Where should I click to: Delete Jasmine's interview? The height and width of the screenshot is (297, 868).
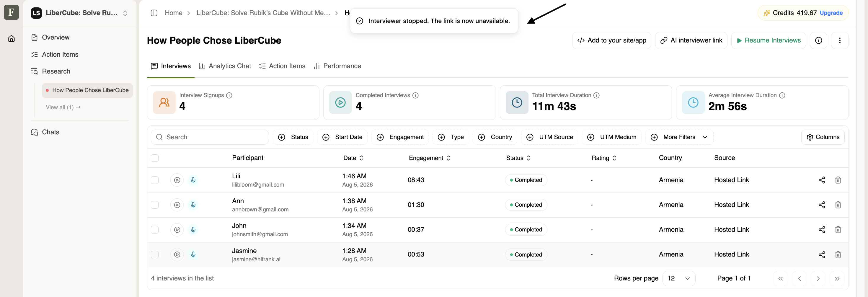click(x=838, y=254)
